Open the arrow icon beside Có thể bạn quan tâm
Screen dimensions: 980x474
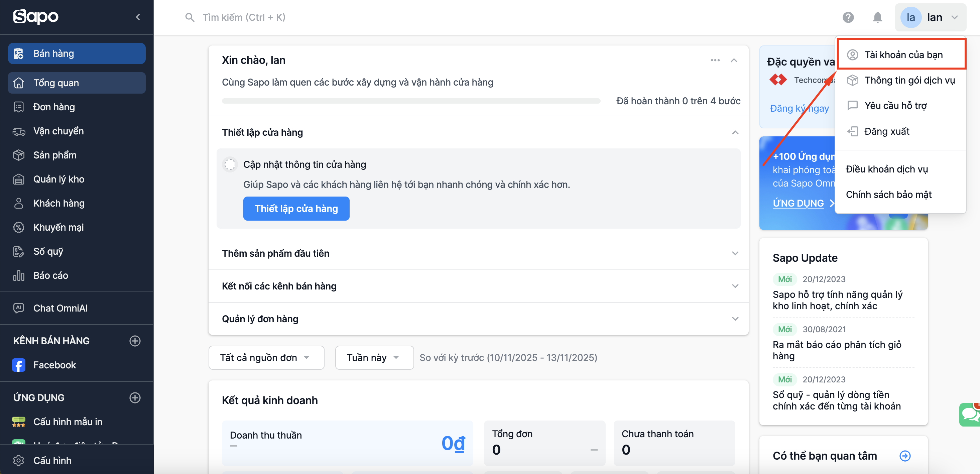(x=905, y=455)
